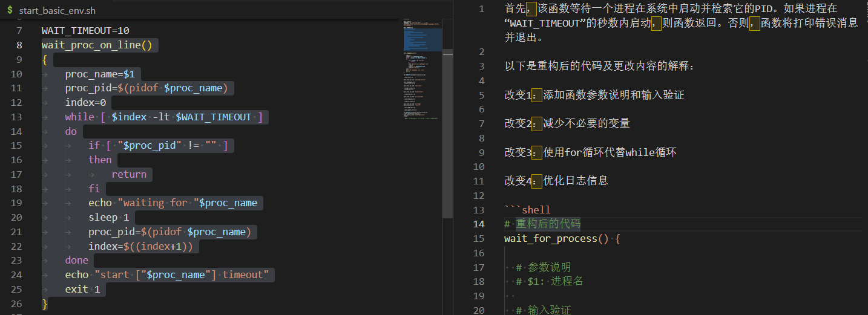The width and height of the screenshot is (868, 315).
Task: Click the wait_for_process function in right pane
Action: point(550,238)
